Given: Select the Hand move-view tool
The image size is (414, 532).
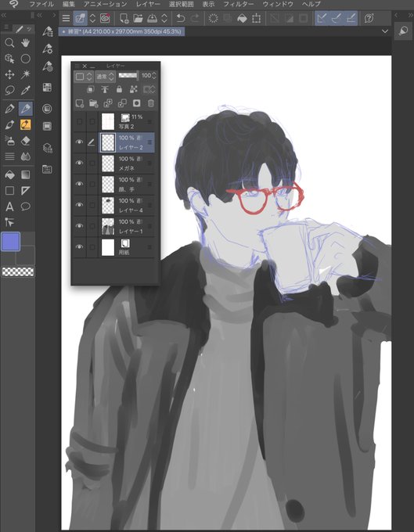Looking at the screenshot, I should coord(26,43).
